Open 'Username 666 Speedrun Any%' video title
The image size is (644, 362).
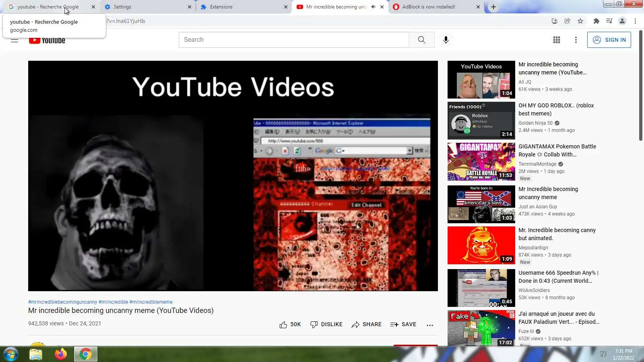(x=558, y=277)
